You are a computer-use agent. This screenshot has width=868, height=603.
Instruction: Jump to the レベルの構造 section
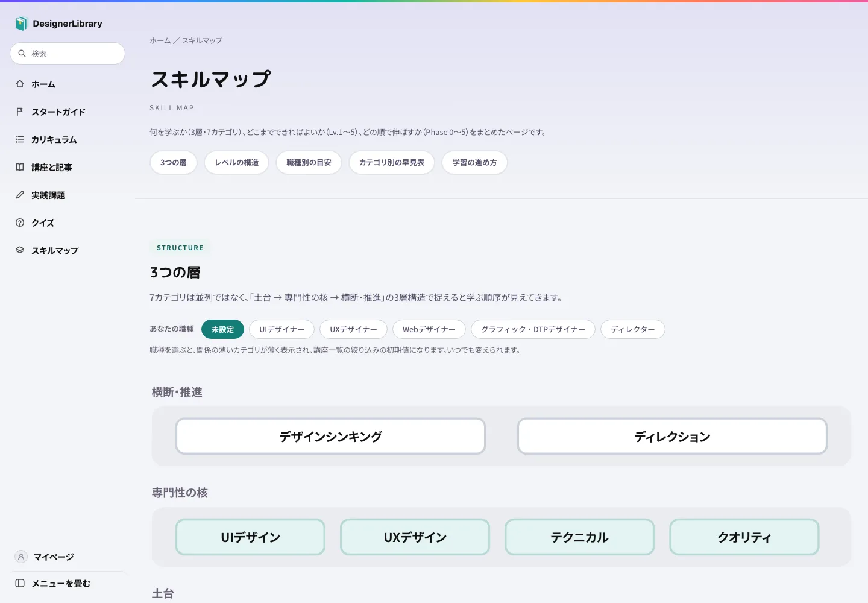tap(237, 162)
